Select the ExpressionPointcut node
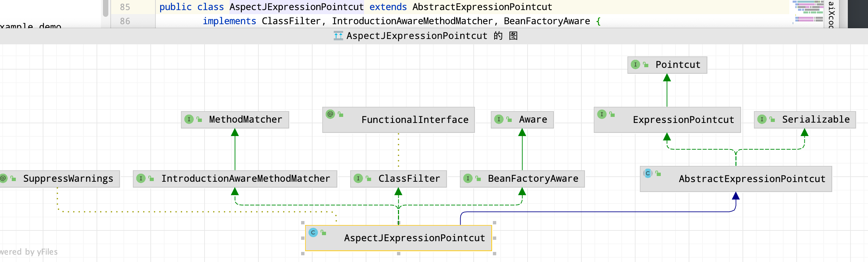Viewport: 868px width, 262px height. (667, 120)
